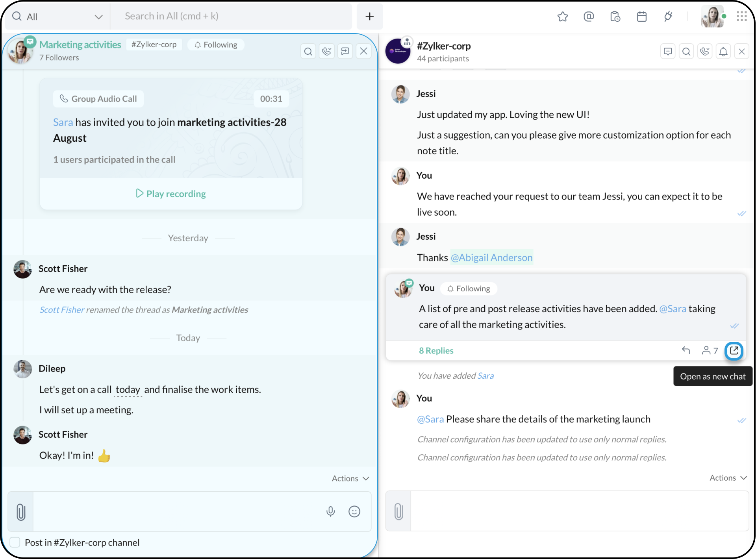
Task: Expand the All search scope dropdown
Action: (x=98, y=17)
